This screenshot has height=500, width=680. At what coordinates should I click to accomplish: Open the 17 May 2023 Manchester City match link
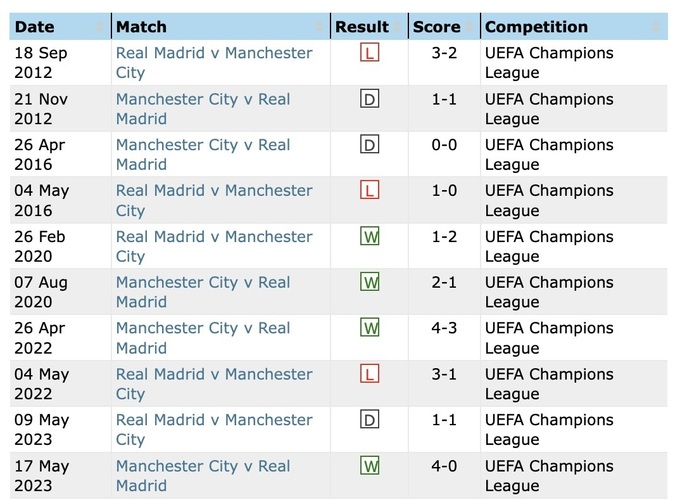[203, 475]
